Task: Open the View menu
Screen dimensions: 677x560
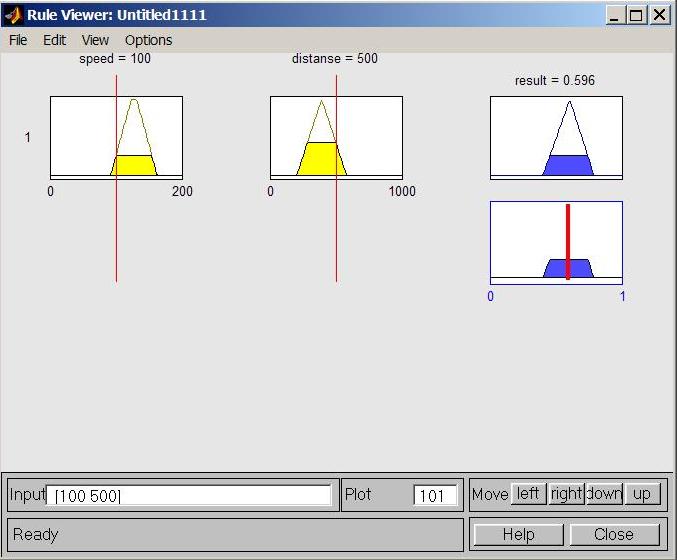Action: 95,40
